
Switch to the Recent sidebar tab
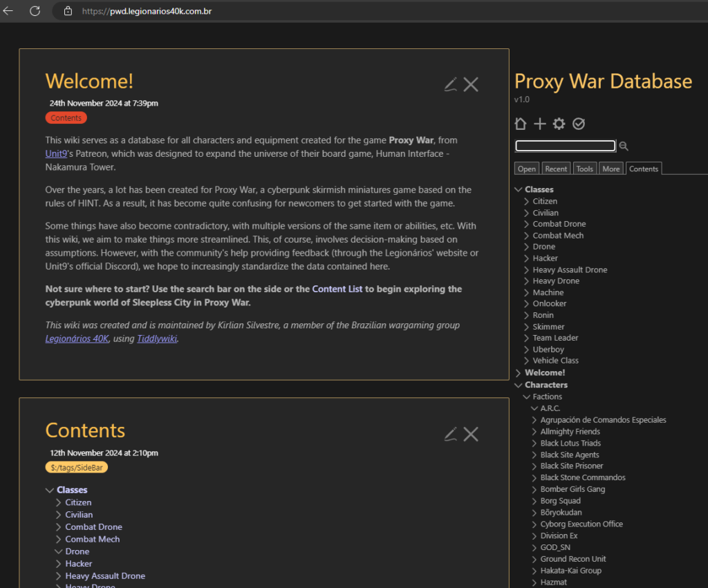click(556, 169)
